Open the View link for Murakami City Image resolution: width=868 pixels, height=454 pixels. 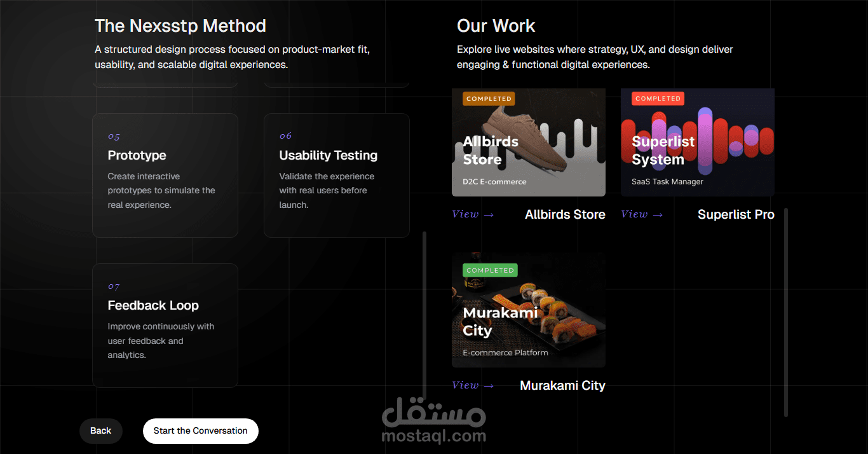coord(473,385)
